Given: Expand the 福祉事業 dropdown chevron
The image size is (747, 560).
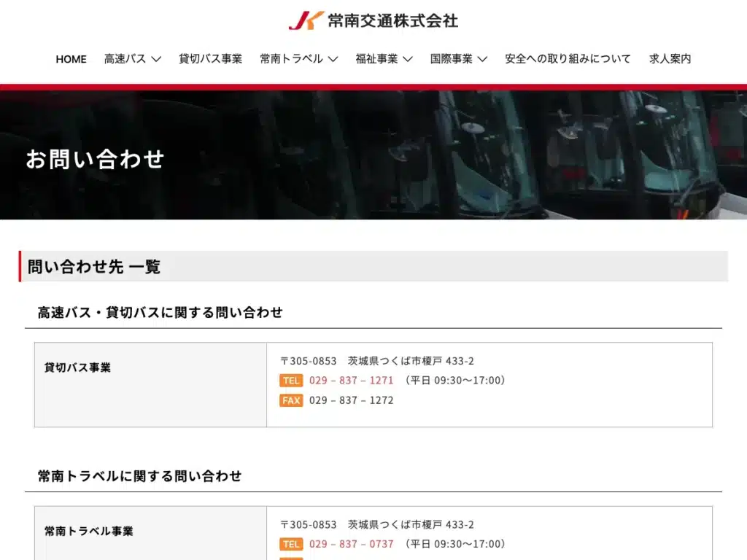Looking at the screenshot, I should pos(408,59).
